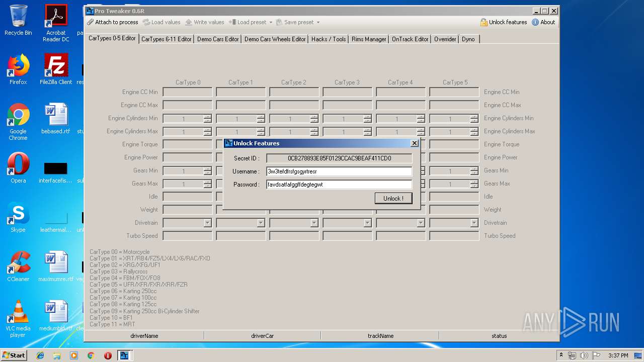The height and width of the screenshot is (362, 644).
Task: Click CarType 5 Engine Cylinders Max stepper
Action: (x=474, y=132)
